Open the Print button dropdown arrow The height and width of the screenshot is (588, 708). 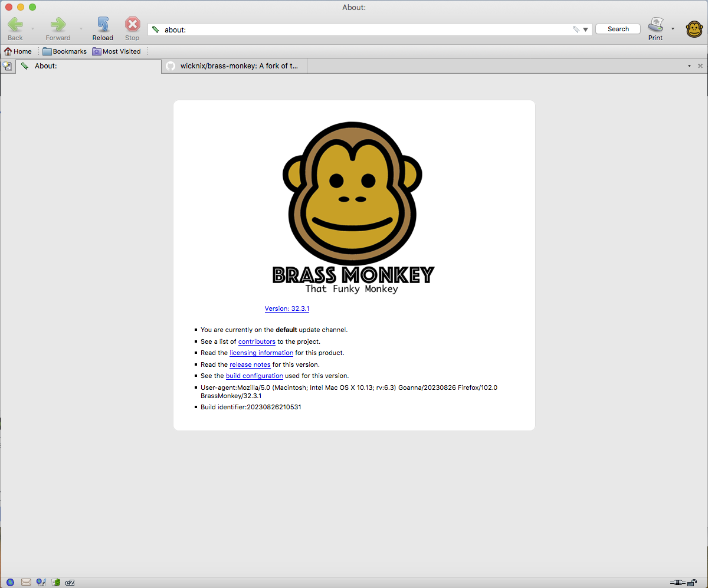672,28
